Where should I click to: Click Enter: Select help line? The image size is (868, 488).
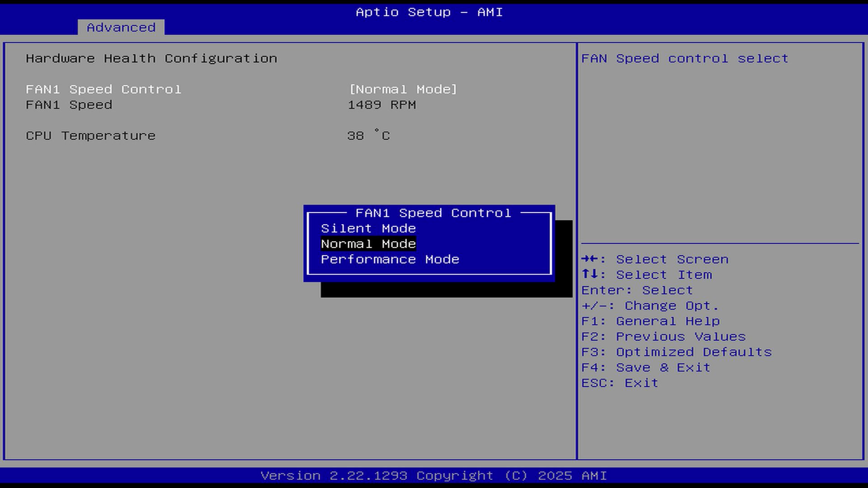(637, 290)
